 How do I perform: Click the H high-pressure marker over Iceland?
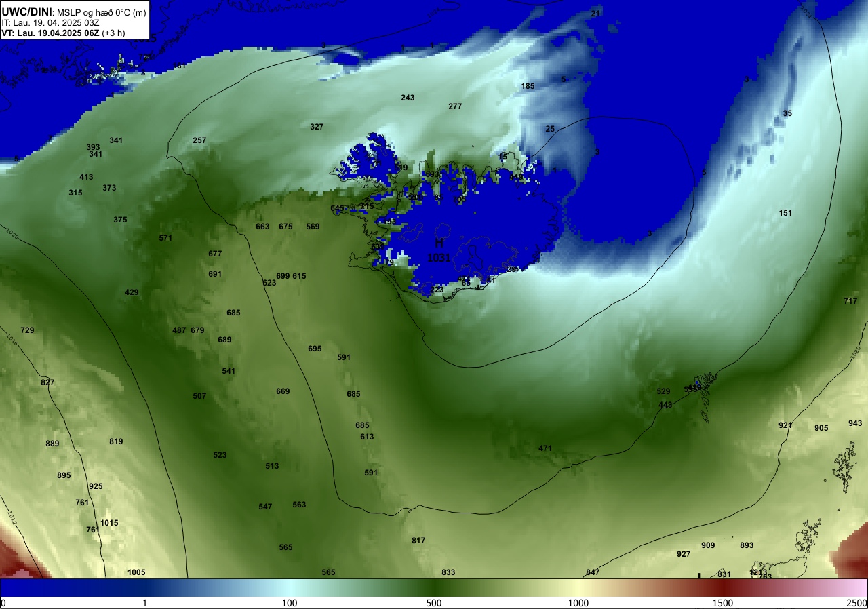click(x=439, y=243)
